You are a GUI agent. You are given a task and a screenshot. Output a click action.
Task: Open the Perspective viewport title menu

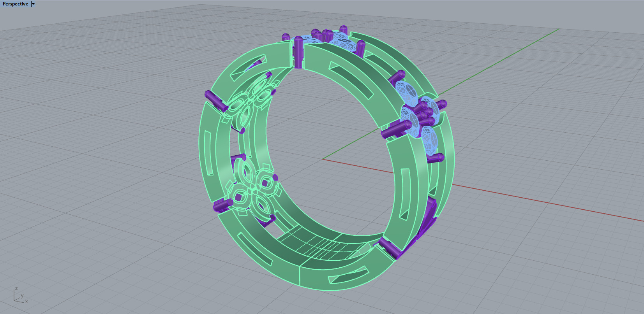[16, 4]
